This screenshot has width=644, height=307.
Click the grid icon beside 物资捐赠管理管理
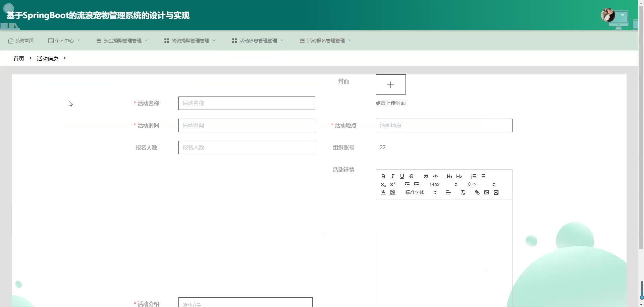pyautogui.click(x=166, y=41)
